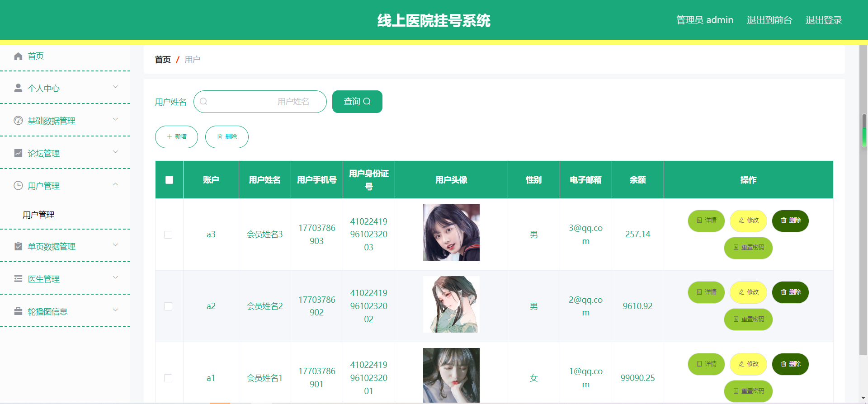Open 详情 for user a3
Viewport: 868px width, 404px height.
coord(706,221)
